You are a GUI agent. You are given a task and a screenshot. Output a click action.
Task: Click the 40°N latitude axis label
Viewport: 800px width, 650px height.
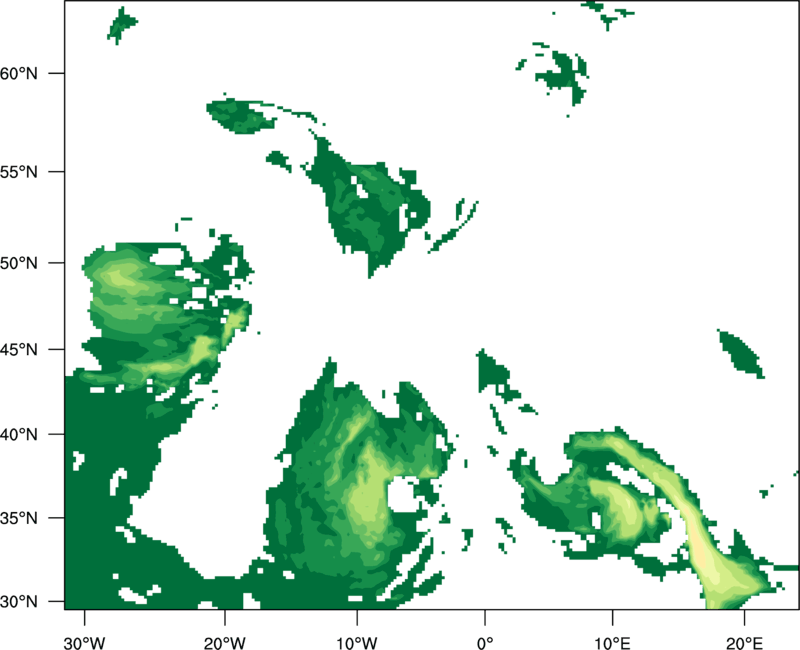coord(19,434)
